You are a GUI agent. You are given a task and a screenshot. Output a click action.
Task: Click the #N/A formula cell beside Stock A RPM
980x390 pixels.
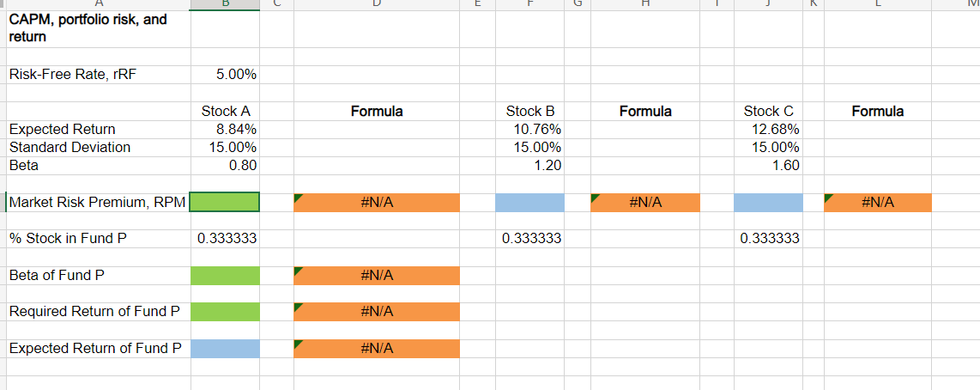(376, 203)
